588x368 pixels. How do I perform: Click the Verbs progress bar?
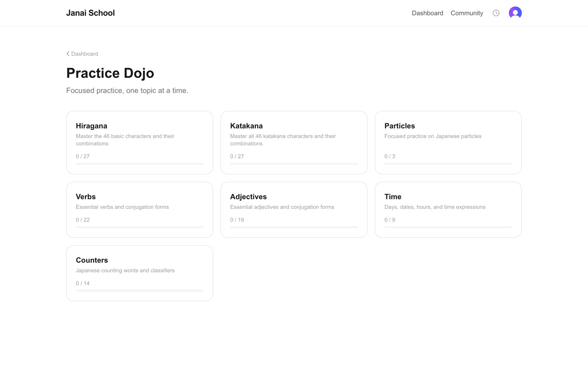click(x=140, y=227)
